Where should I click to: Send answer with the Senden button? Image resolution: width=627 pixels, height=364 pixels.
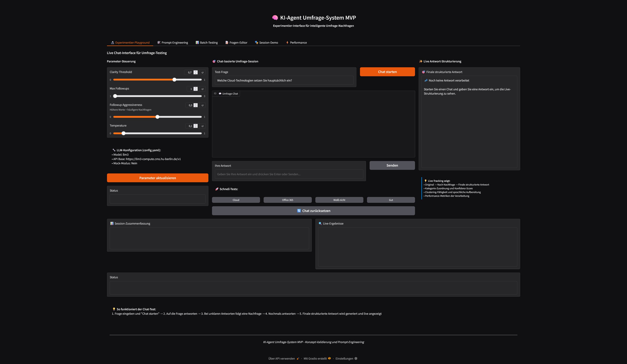392,165
